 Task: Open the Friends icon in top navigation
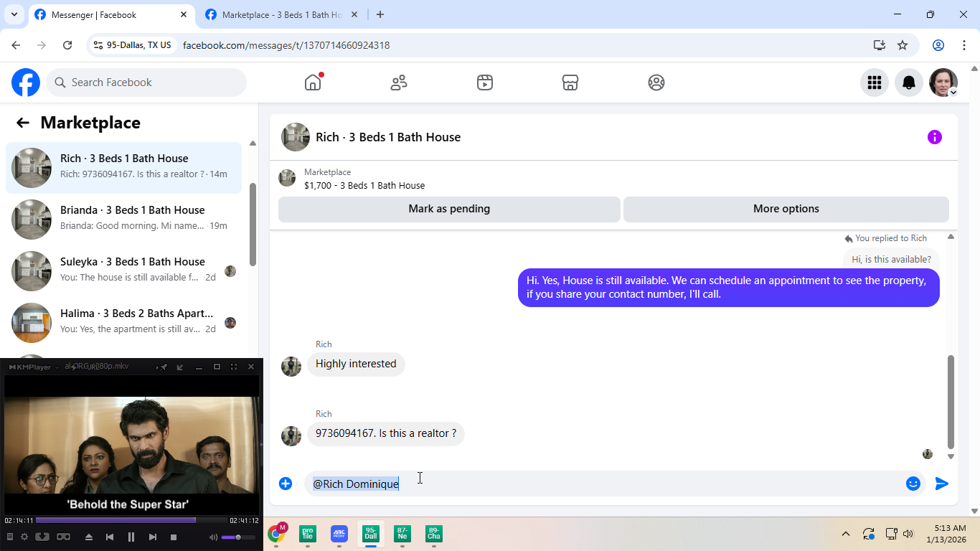tap(399, 82)
